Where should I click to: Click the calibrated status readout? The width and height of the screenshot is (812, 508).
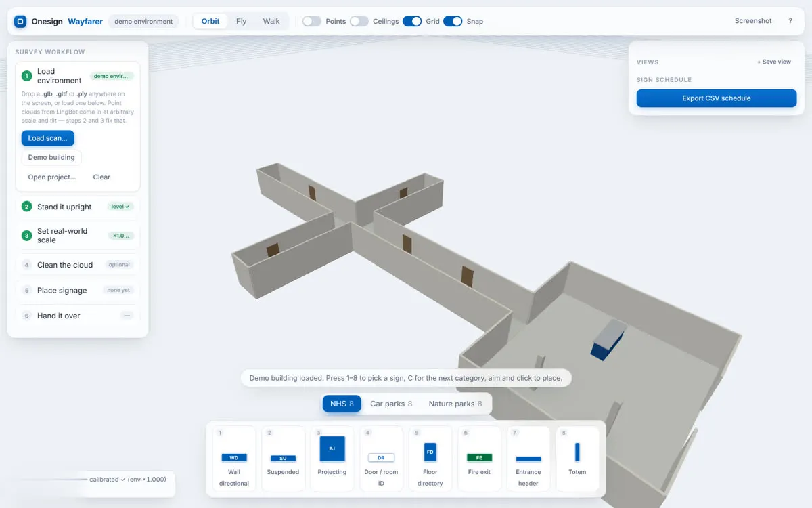click(x=127, y=479)
